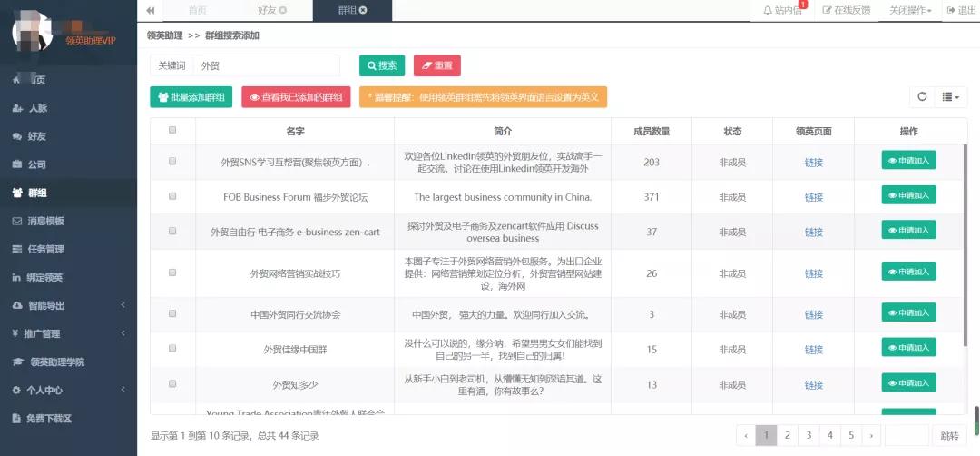Toggle the select-all checkbox in table header
980x456 pixels.
pyautogui.click(x=172, y=130)
